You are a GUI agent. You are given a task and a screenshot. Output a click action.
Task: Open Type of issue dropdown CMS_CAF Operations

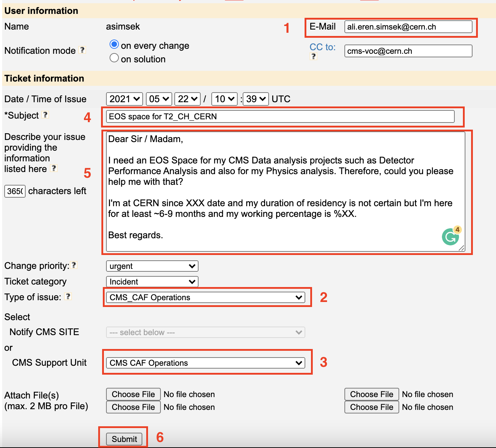206,297
